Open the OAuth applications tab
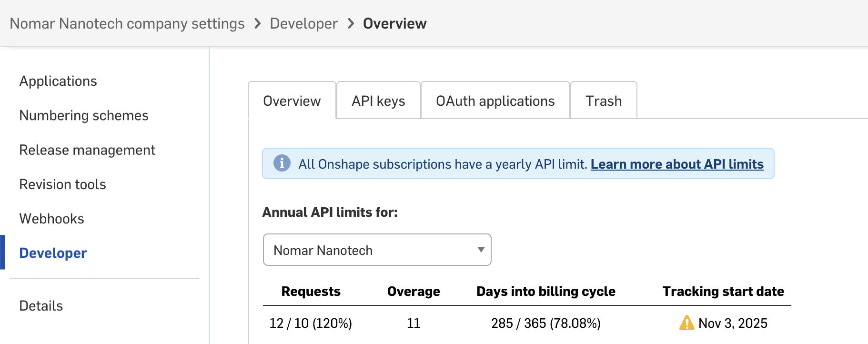This screenshot has height=344, width=868. pyautogui.click(x=495, y=101)
